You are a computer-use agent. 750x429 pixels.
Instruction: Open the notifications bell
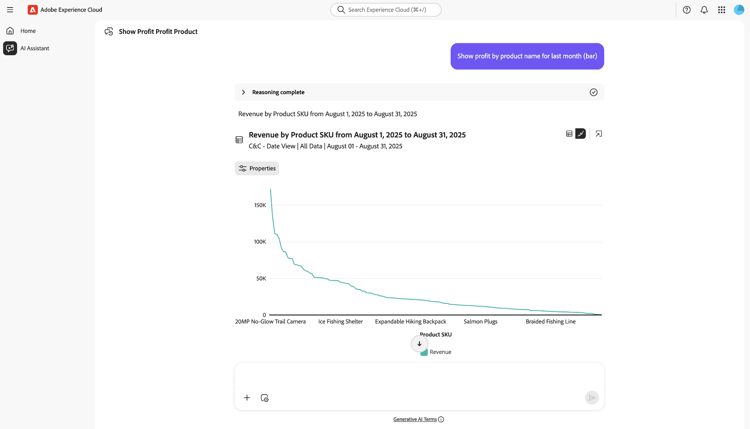[704, 10]
